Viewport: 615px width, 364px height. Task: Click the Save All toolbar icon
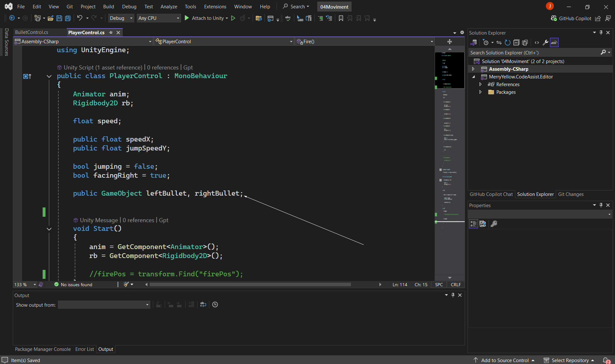click(68, 18)
